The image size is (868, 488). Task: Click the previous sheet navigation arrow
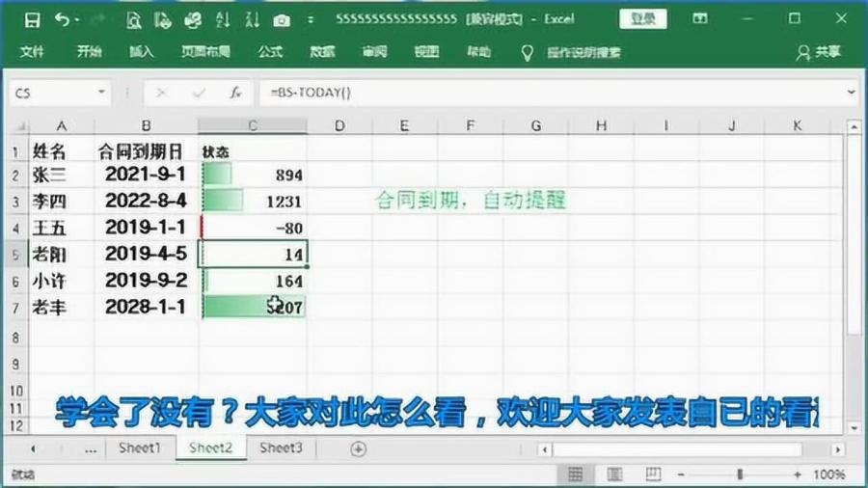coord(33,448)
